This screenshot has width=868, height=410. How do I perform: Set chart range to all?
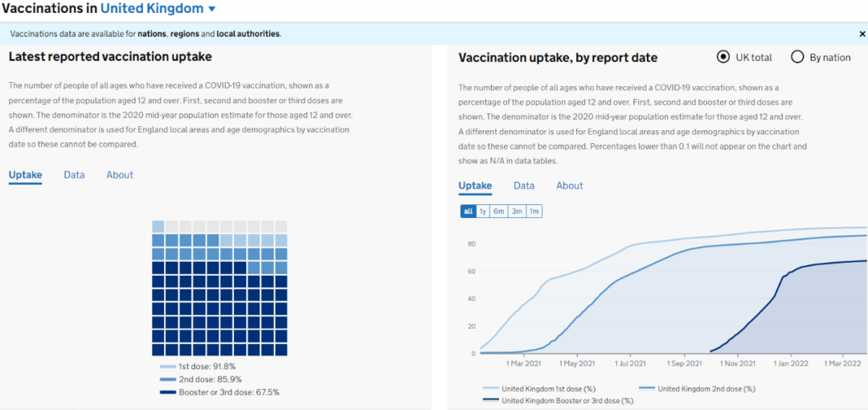pyautogui.click(x=468, y=211)
